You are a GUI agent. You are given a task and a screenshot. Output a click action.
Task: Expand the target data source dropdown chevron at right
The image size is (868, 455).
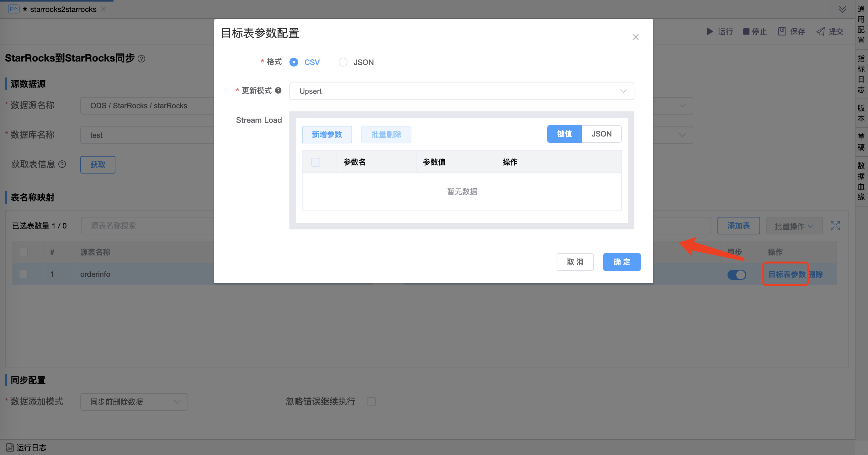pos(682,105)
